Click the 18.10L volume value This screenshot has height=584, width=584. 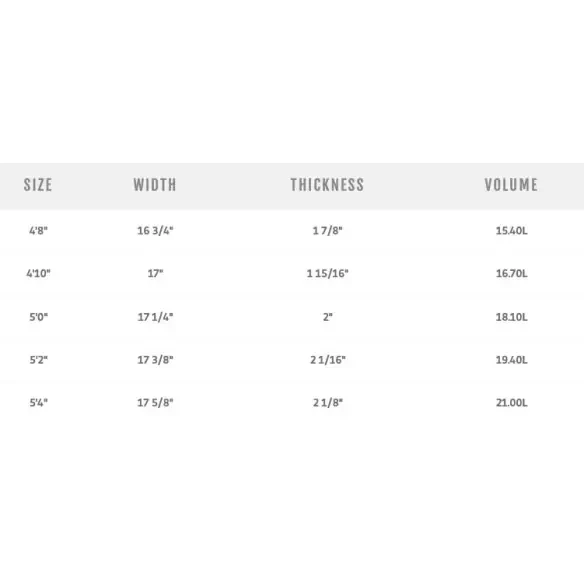(x=511, y=317)
